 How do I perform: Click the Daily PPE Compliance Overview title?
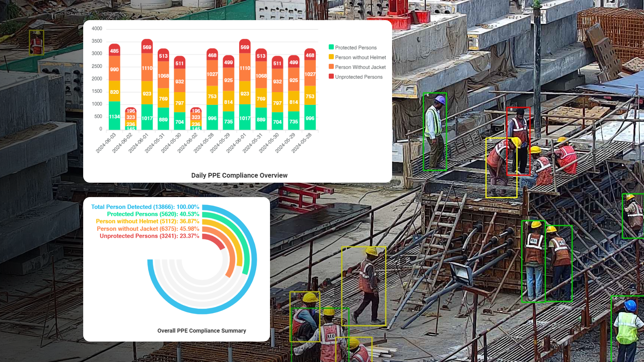point(239,175)
